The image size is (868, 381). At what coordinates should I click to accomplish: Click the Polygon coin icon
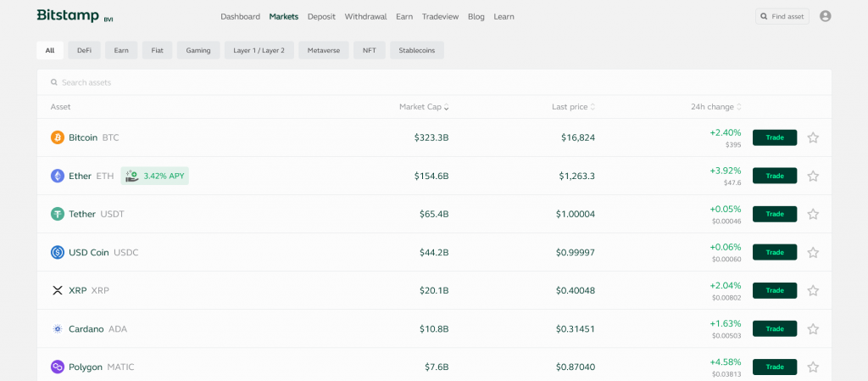[58, 367]
